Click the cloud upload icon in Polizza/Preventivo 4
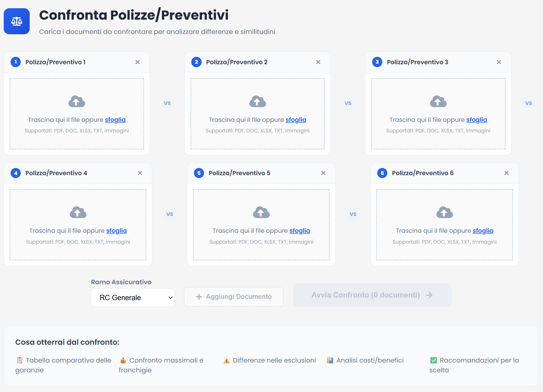This screenshot has height=392, width=543. coord(78,212)
